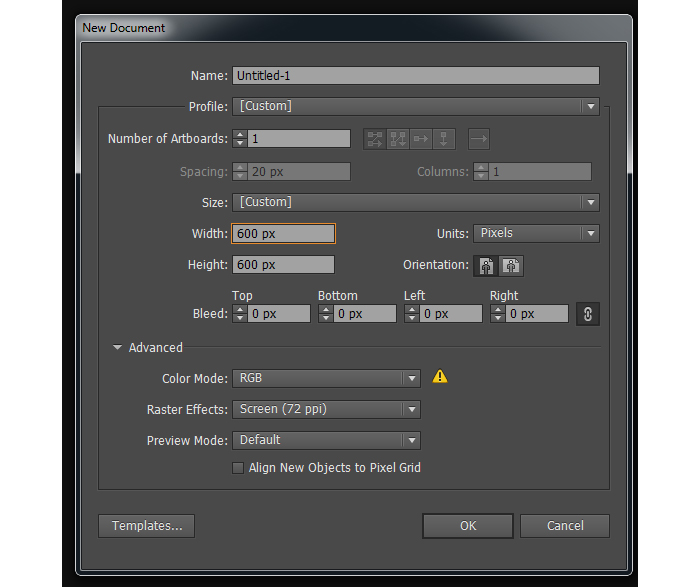
Task: Click the OK button
Action: (467, 526)
